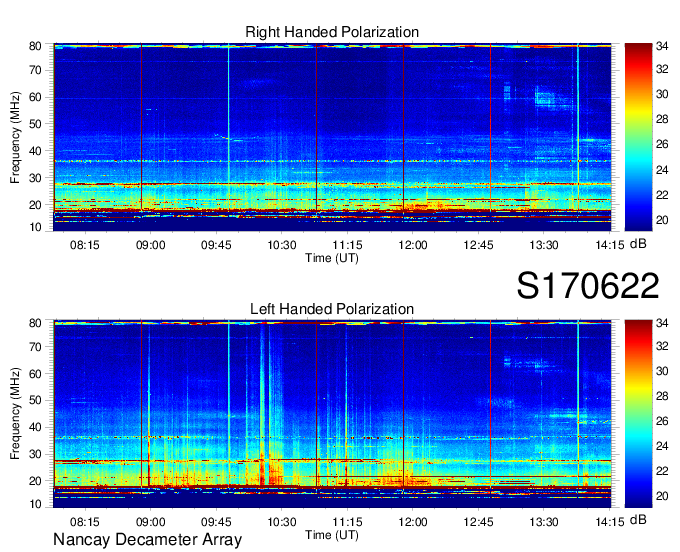680x552 pixels.
Task: Click Time (UT) label under Left Handed plot
Action: pyautogui.click(x=332, y=535)
